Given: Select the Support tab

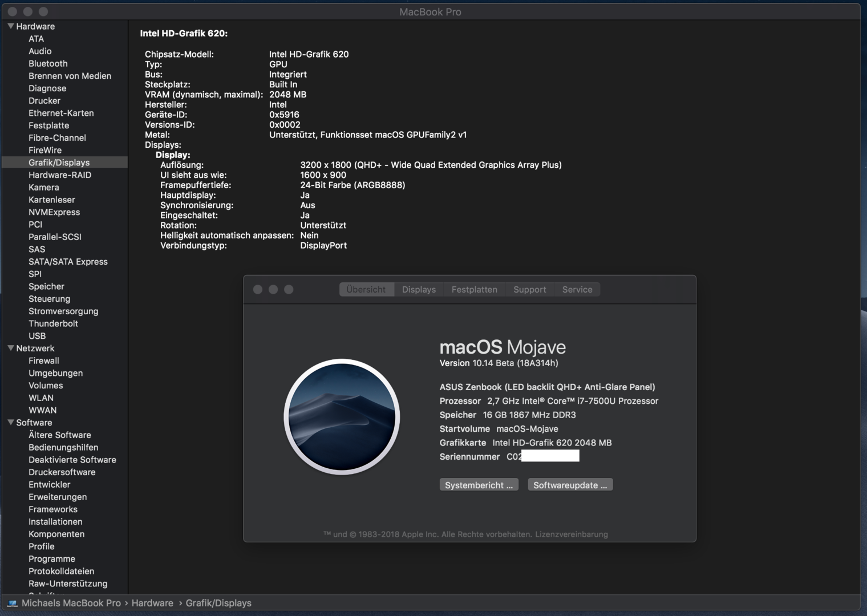Looking at the screenshot, I should click(529, 290).
